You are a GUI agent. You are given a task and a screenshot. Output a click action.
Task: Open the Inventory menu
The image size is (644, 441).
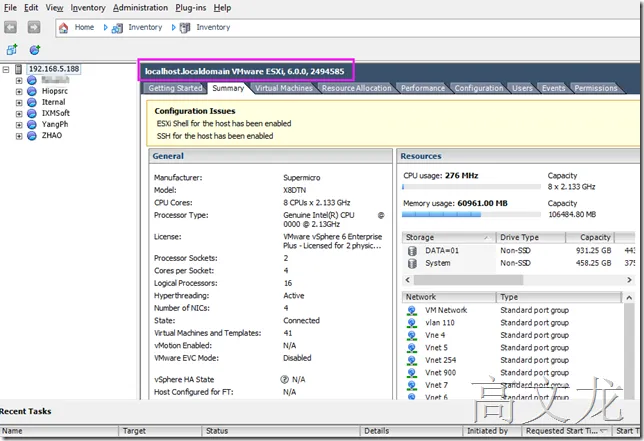[88, 8]
